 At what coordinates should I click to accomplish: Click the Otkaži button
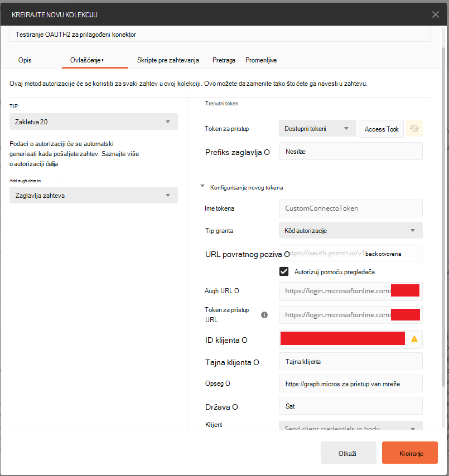(349, 453)
